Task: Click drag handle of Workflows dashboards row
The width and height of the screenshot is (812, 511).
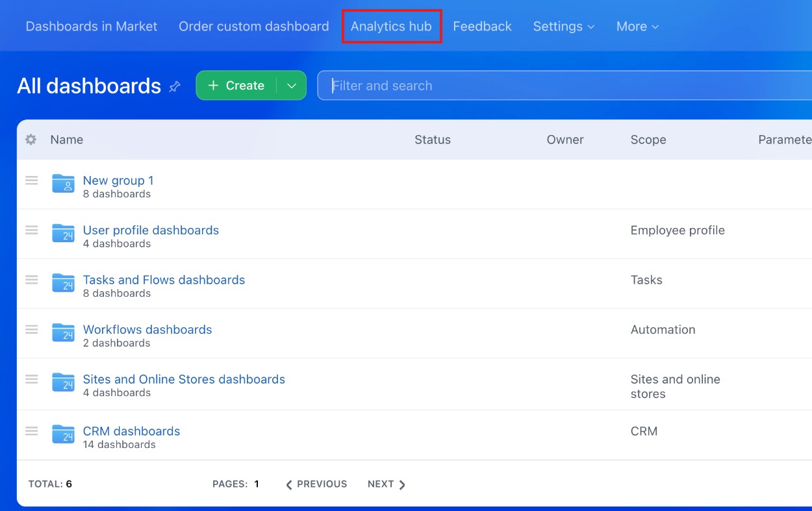Action: [x=31, y=329]
